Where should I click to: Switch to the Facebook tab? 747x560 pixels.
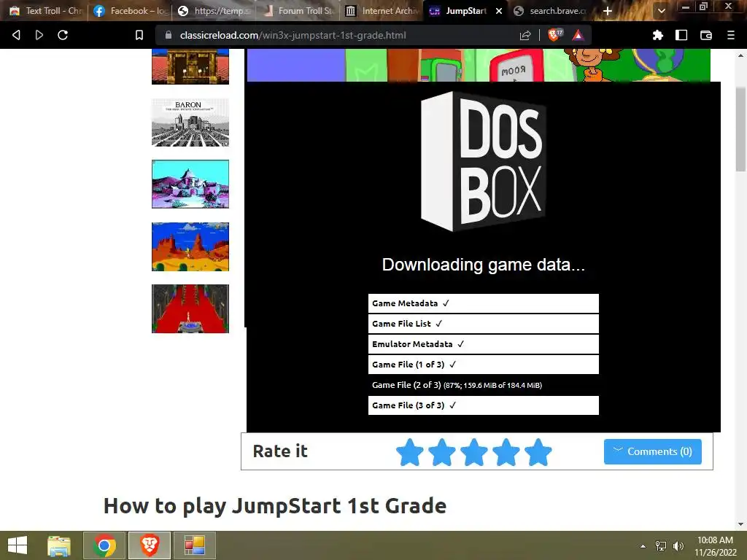coord(130,11)
